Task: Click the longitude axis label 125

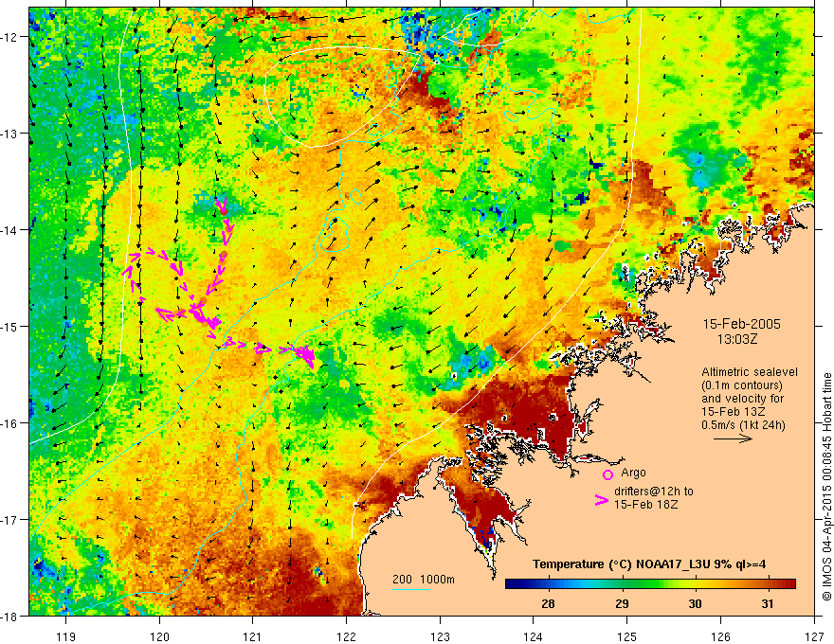Action: click(627, 636)
